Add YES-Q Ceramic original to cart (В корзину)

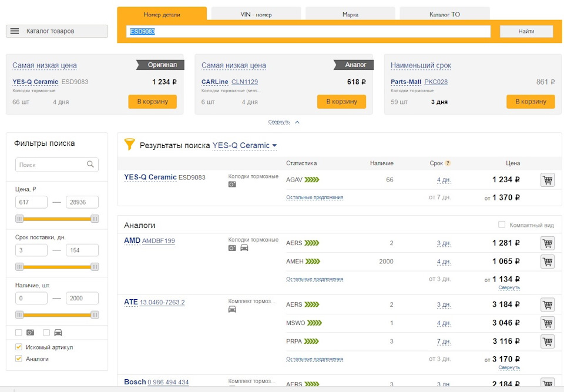tap(153, 102)
